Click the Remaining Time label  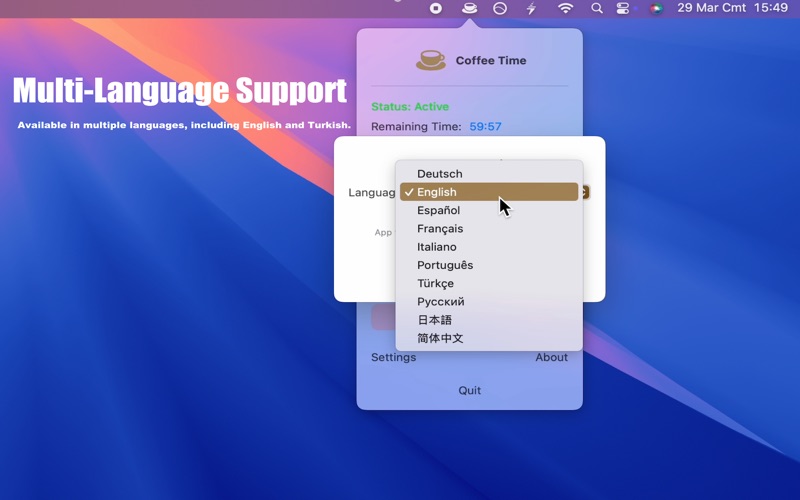click(416, 127)
